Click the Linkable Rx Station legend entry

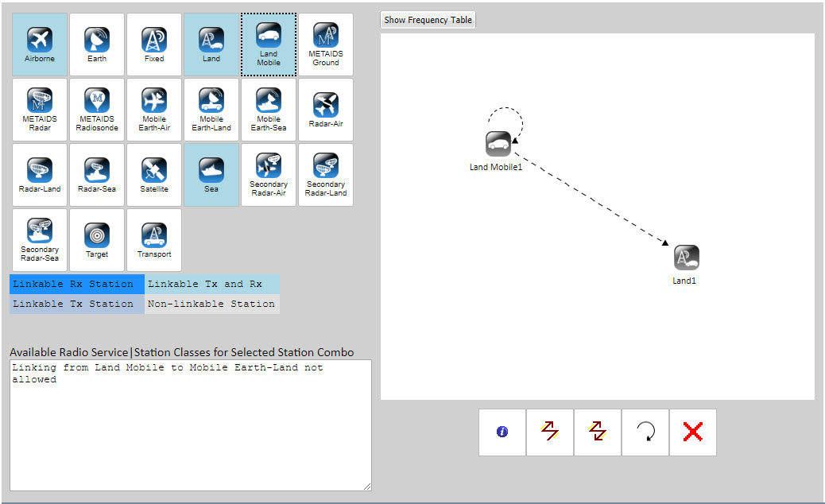tap(77, 284)
